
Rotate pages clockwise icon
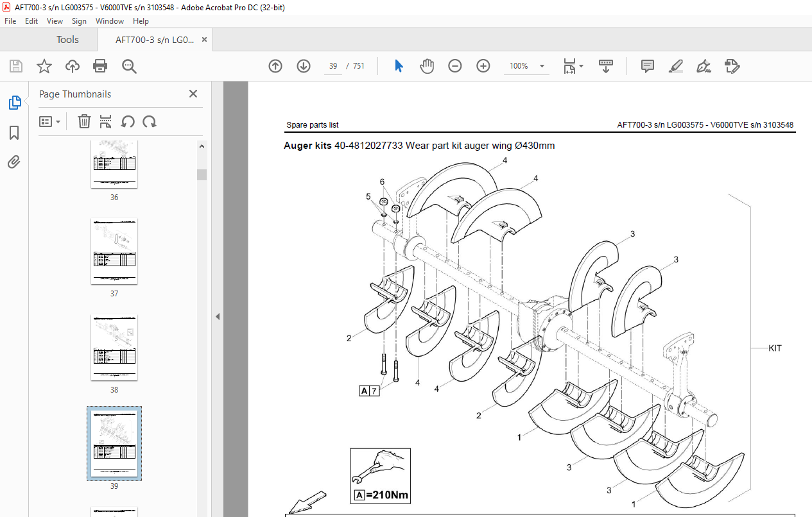[150, 121]
